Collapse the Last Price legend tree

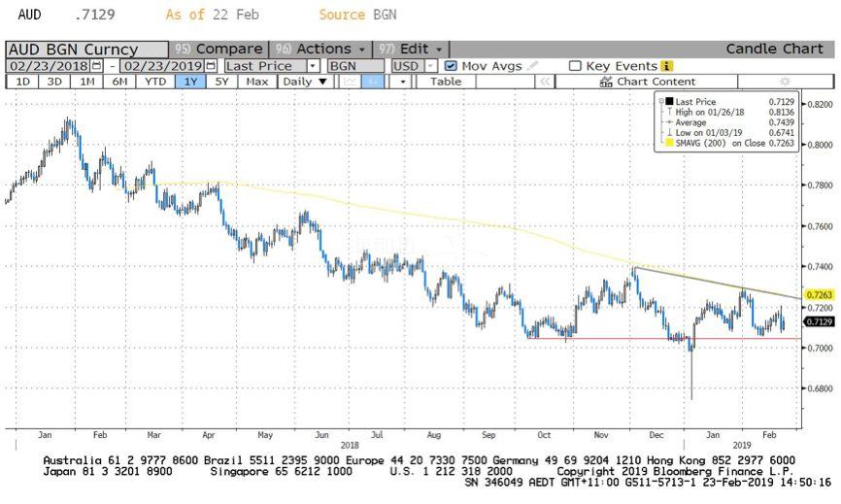point(661,101)
